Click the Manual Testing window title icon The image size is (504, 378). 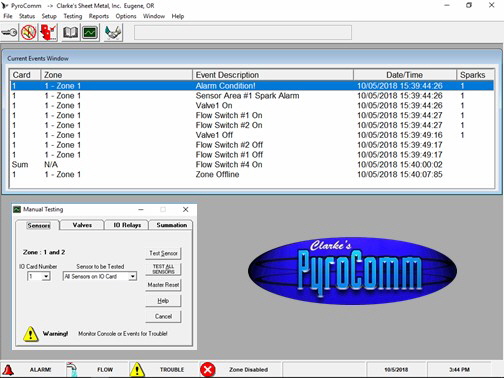[x=17, y=209]
